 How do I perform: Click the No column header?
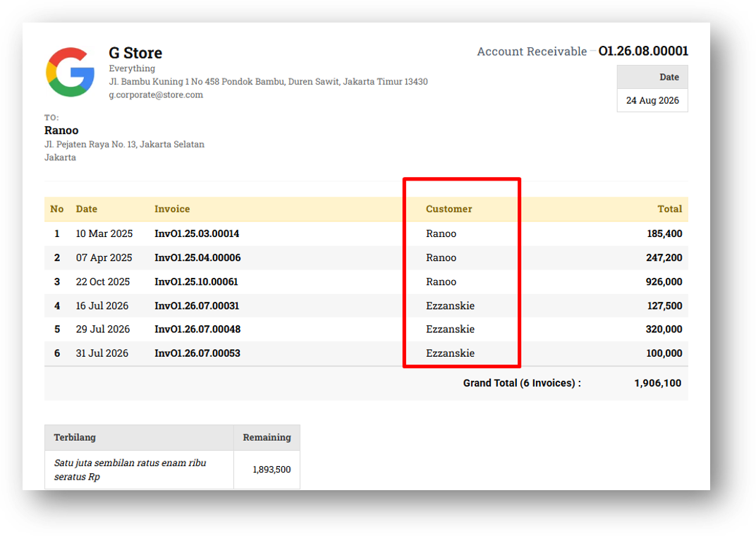point(57,209)
